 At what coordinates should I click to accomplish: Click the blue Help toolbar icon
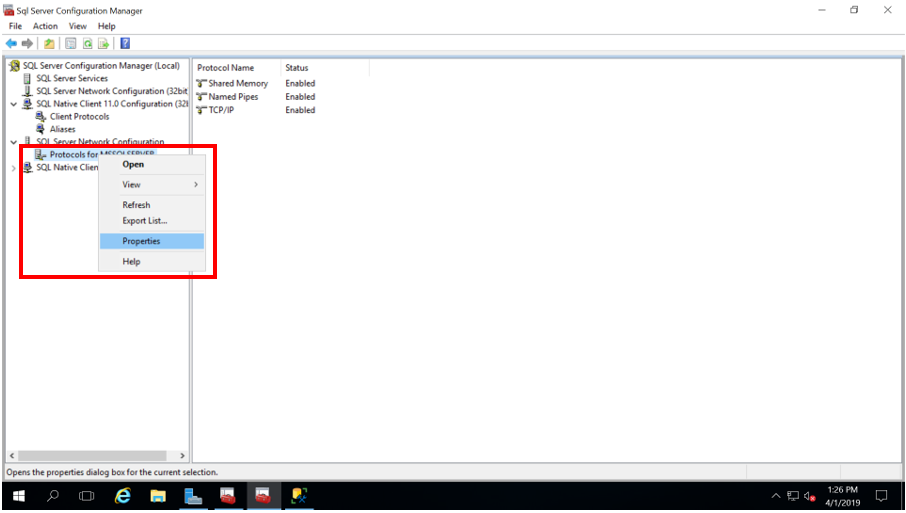tap(125, 43)
